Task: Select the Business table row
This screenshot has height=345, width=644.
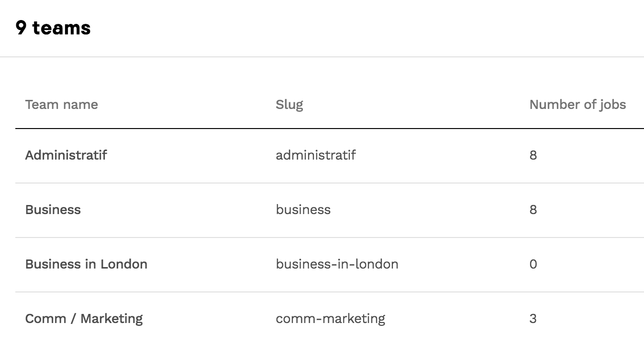Action: tap(431, 210)
